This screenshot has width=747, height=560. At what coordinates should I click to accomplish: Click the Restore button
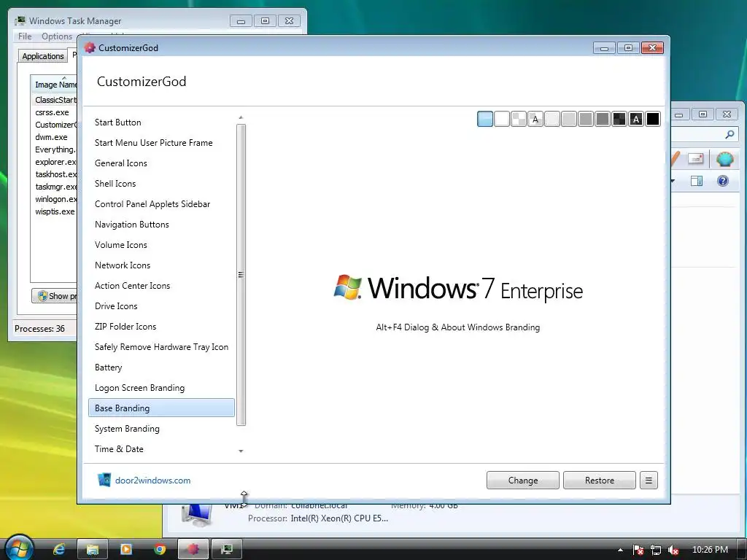[x=600, y=481]
